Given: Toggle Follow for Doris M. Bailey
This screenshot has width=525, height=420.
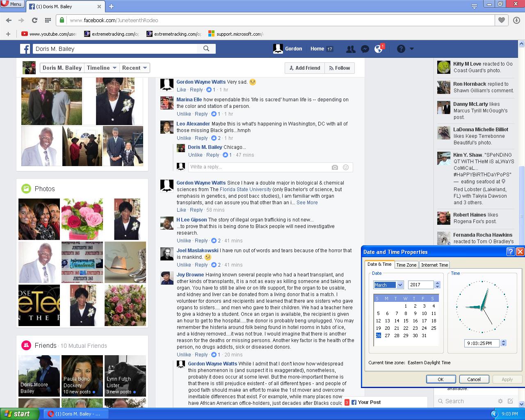Looking at the screenshot, I should [340, 68].
